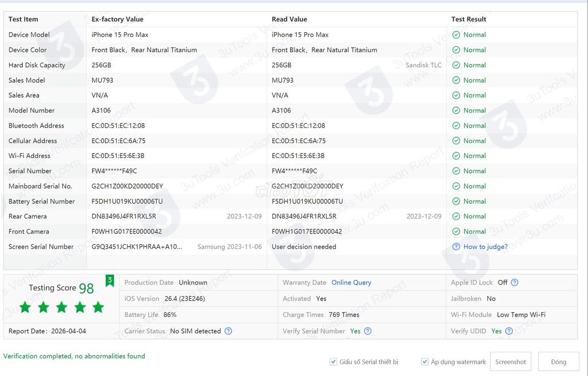Click the Rear Camera check icon

(x=456, y=216)
